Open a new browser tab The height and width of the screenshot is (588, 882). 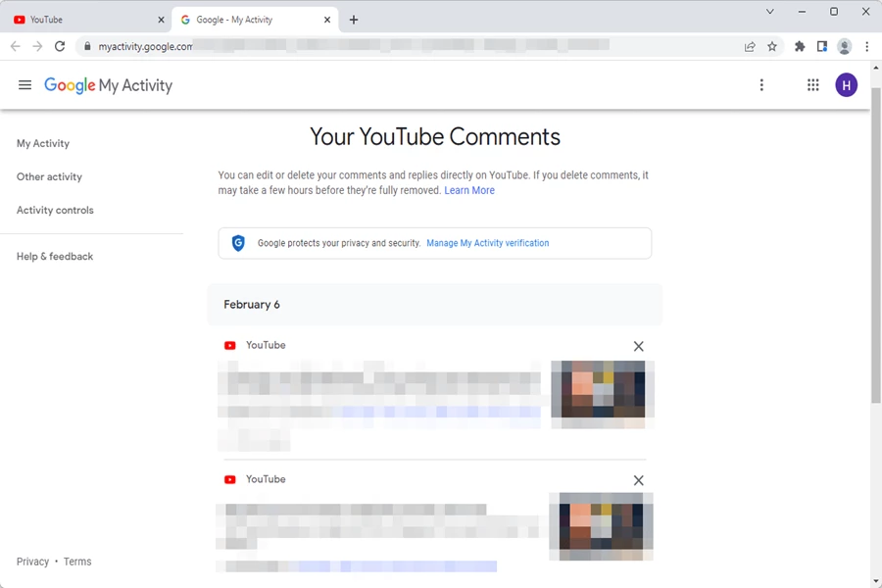click(353, 20)
